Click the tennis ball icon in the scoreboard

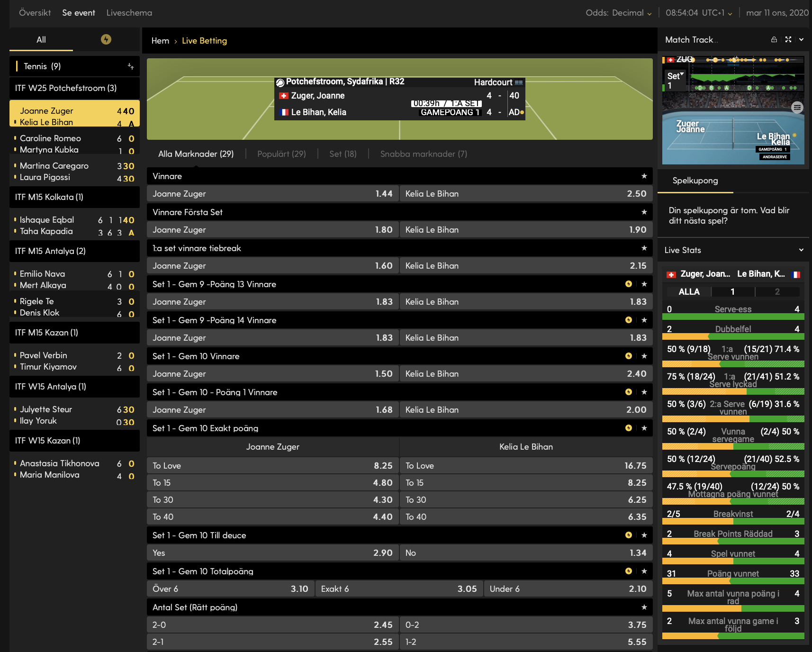tap(281, 81)
